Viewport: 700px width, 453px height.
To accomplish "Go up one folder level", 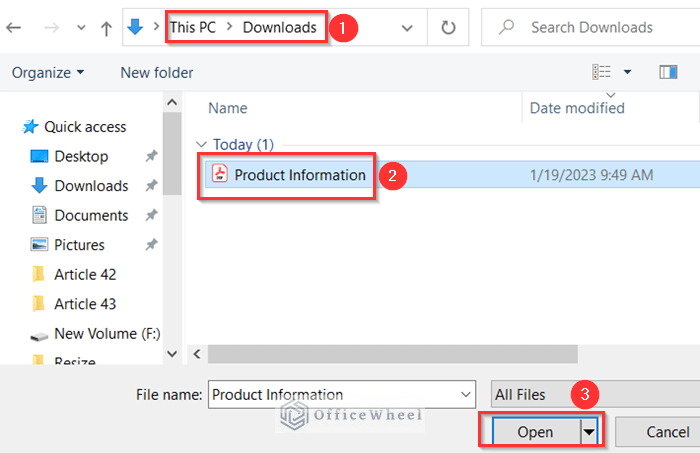I will [x=106, y=29].
